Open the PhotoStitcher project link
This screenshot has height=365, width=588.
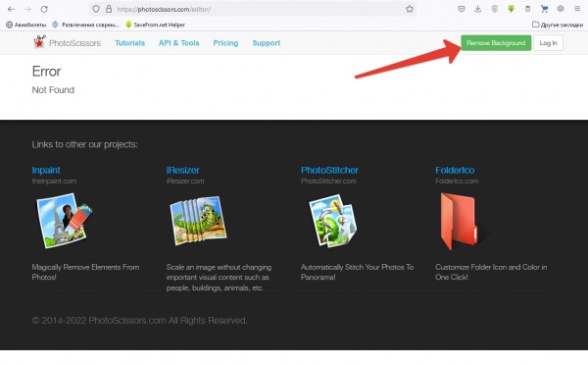click(x=329, y=170)
